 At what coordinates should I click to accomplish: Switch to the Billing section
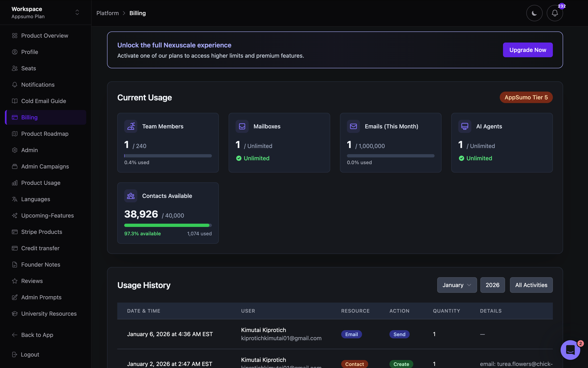pos(29,117)
